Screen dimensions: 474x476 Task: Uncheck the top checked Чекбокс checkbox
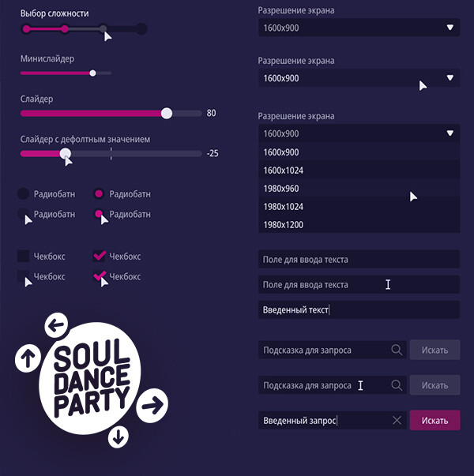[100, 256]
